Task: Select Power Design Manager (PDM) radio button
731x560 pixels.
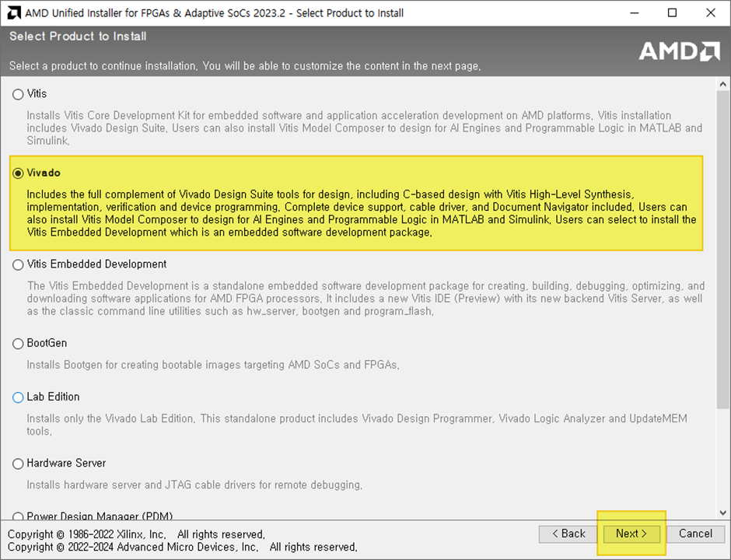Action: click(x=18, y=516)
